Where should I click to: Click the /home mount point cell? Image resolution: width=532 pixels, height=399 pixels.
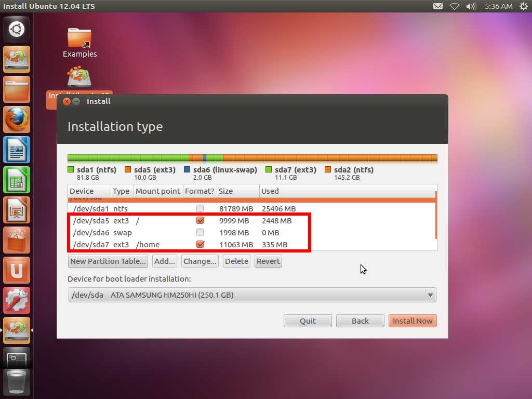148,245
